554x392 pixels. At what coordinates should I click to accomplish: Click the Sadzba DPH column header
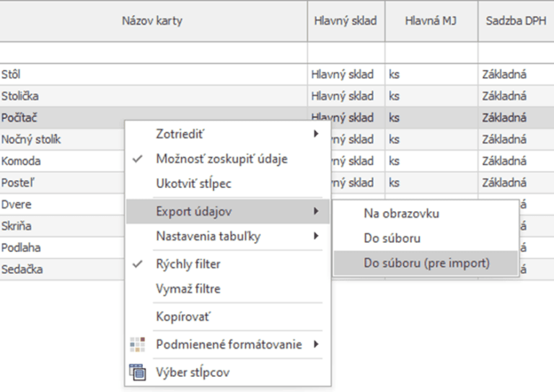pyautogui.click(x=514, y=21)
